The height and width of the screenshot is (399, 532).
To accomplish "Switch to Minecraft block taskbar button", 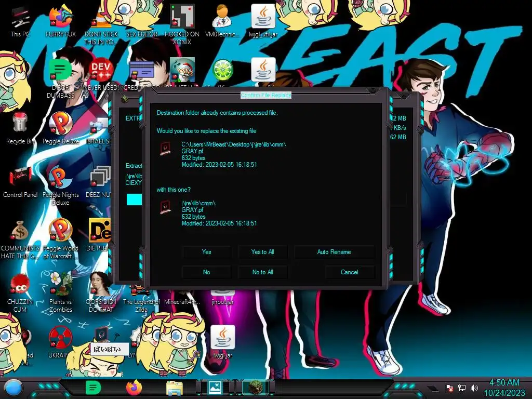I will point(256,388).
